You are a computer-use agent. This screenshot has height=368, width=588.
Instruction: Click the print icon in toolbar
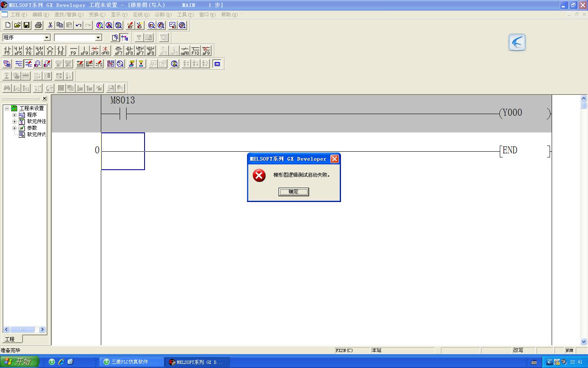click(38, 25)
